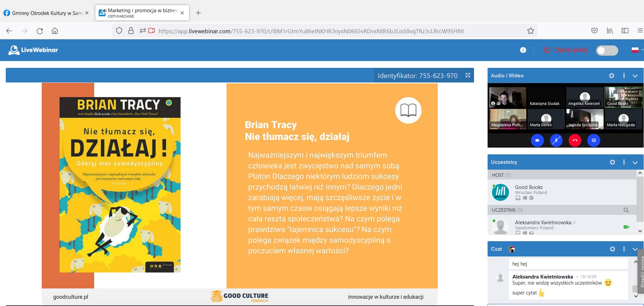Open the browser hamburger menu
644x306 pixels.
(x=640, y=31)
